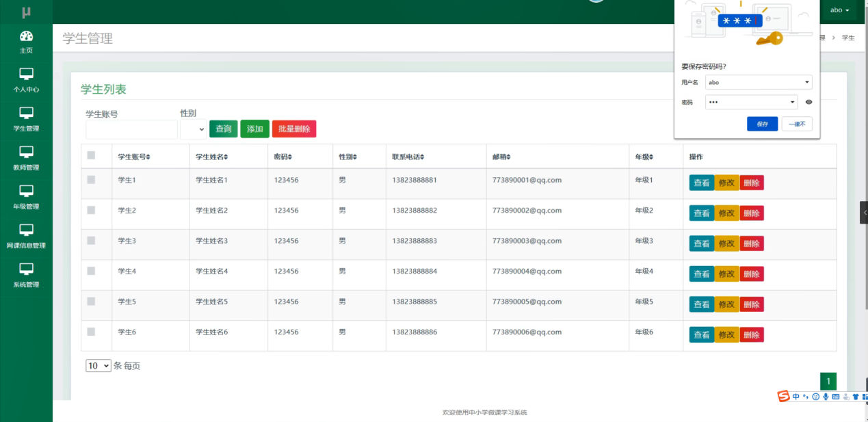The image size is (868, 422).
Task: Expand the collapsed side panel arrow at right edge
Action: [864, 213]
